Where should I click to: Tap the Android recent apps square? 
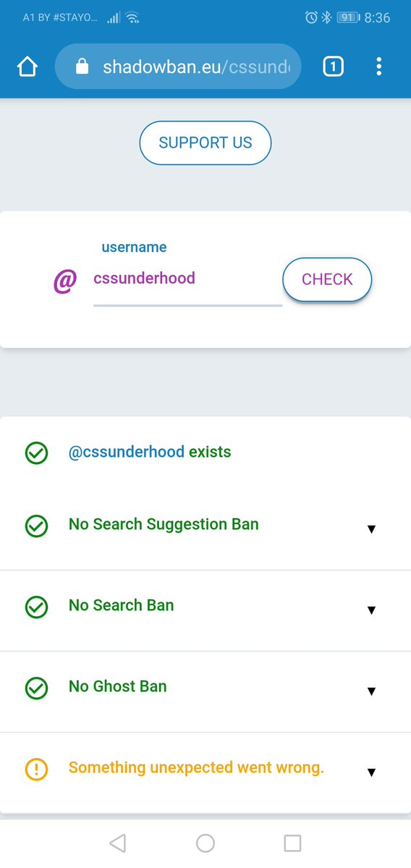coord(292,843)
